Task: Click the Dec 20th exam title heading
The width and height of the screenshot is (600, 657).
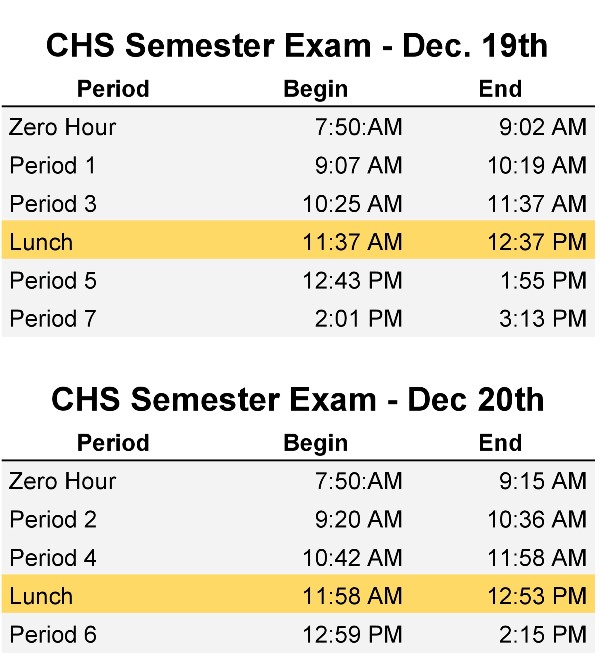Action: [297, 399]
